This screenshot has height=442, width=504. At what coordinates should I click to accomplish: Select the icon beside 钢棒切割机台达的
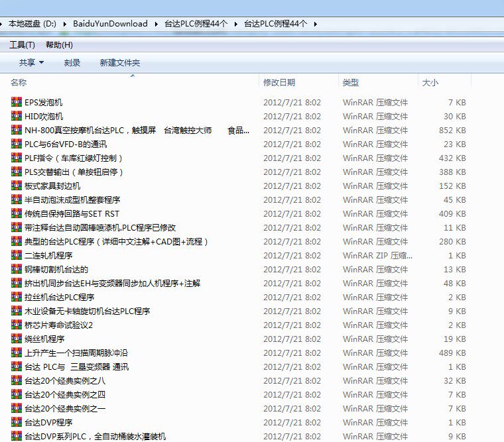pos(17,269)
